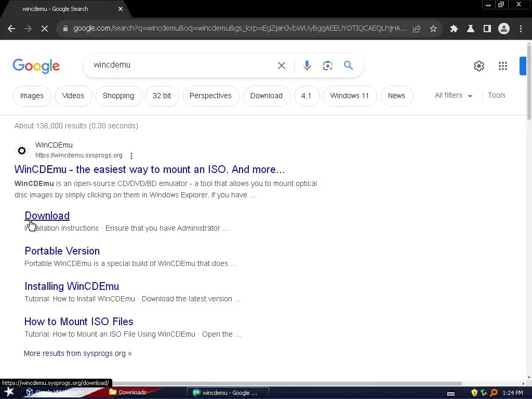Open the Portable Version sitelink
This screenshot has width=532, height=399.
(62, 251)
